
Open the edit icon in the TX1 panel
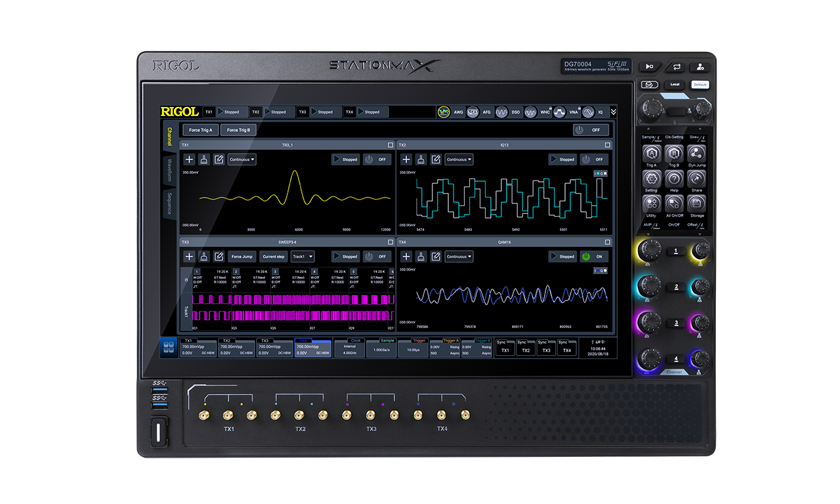[x=219, y=159]
